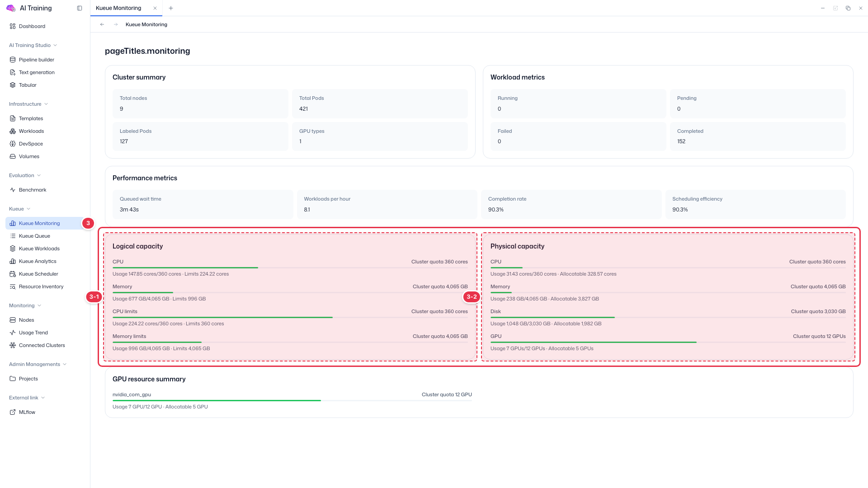Click the Kueue Workloads stack icon

pyautogui.click(x=13, y=249)
